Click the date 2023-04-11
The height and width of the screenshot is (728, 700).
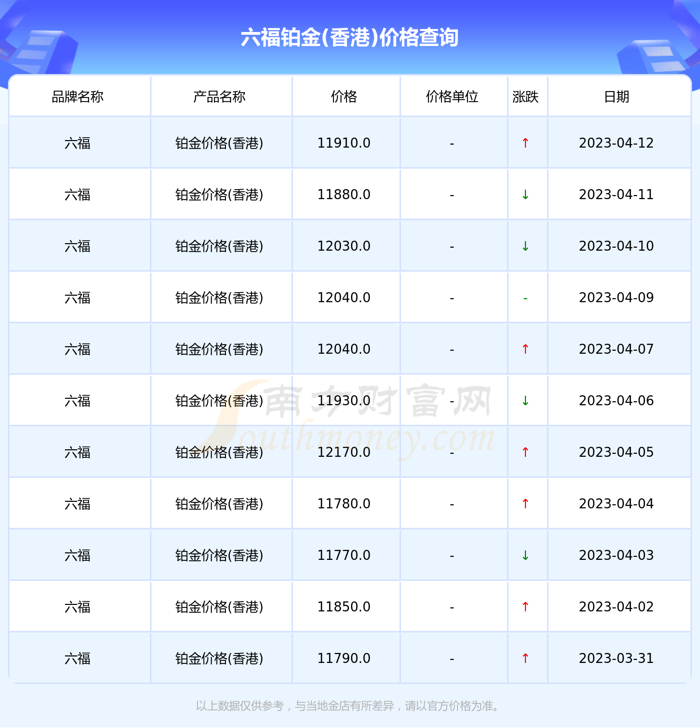click(x=616, y=195)
